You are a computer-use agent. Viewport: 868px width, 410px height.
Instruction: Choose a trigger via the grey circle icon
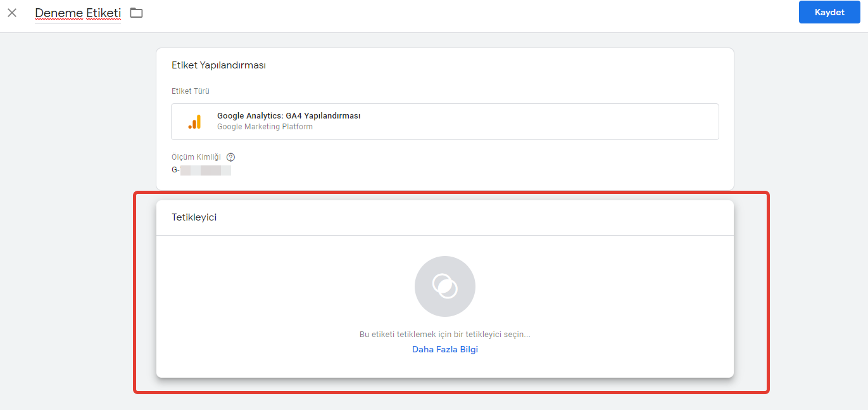[x=445, y=286]
